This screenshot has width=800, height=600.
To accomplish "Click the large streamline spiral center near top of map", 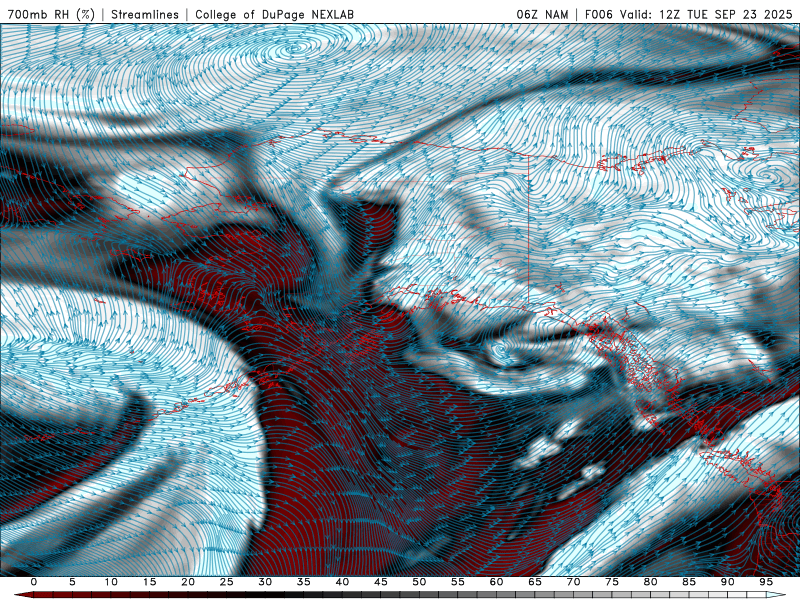I will tap(296, 48).
